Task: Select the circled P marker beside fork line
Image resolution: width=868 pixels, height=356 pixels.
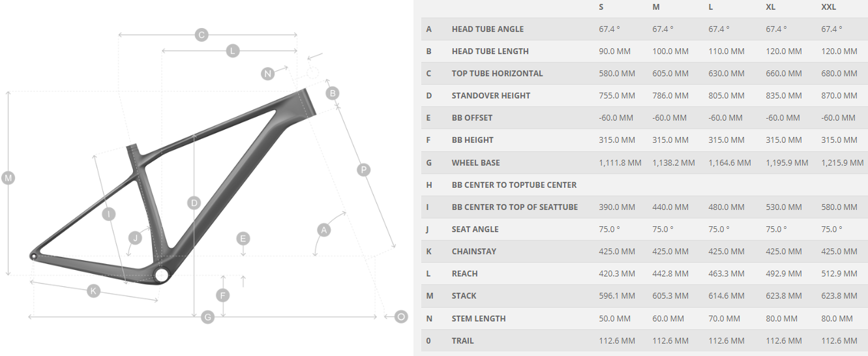Action: (364, 170)
